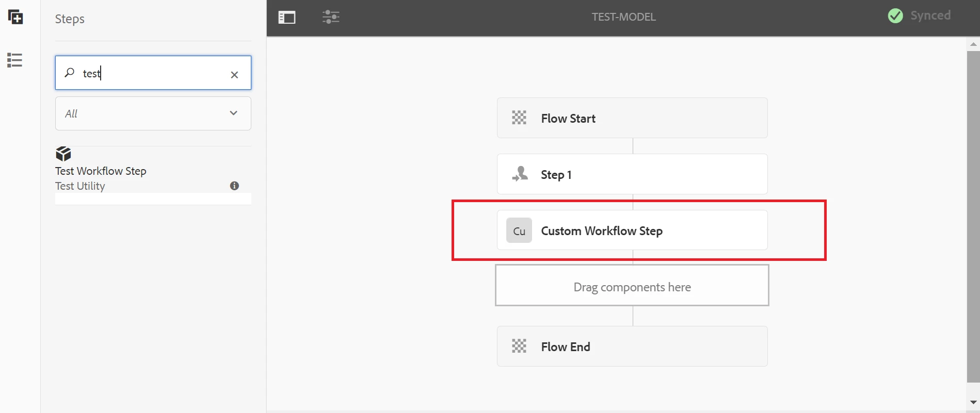
Task: Open the component list view icon
Action: pyautogui.click(x=15, y=60)
